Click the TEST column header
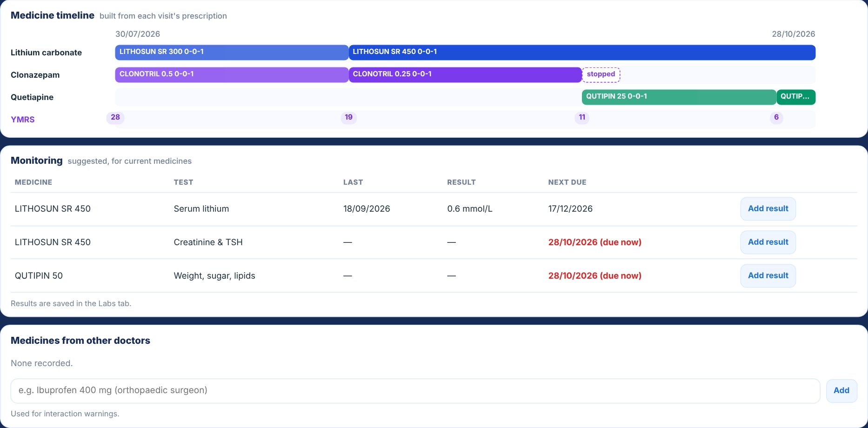Image resolution: width=868 pixels, height=428 pixels. point(183,182)
